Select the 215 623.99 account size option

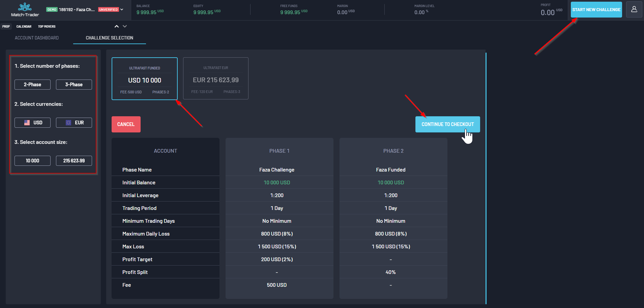[x=74, y=160]
